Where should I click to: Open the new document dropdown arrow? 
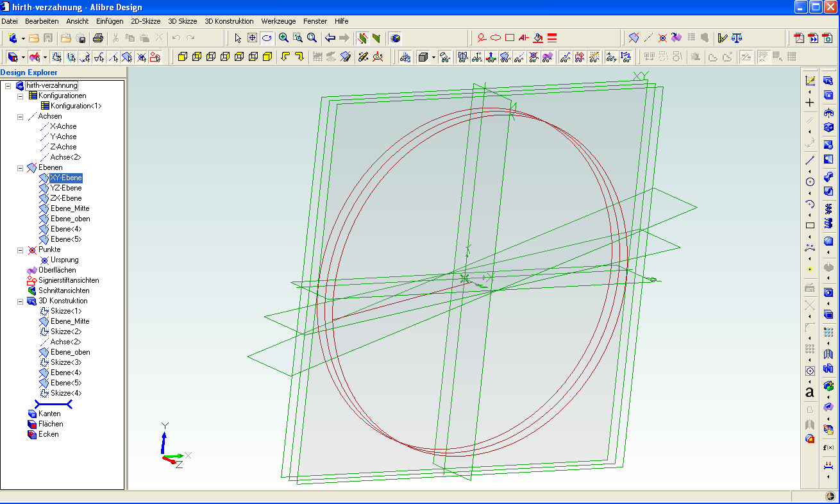[x=23, y=38]
